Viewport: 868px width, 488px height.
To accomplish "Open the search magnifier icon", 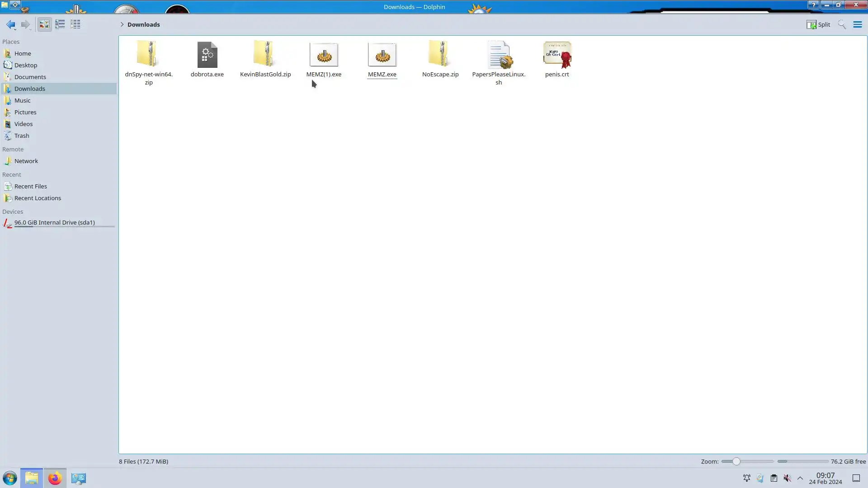I will (x=841, y=24).
